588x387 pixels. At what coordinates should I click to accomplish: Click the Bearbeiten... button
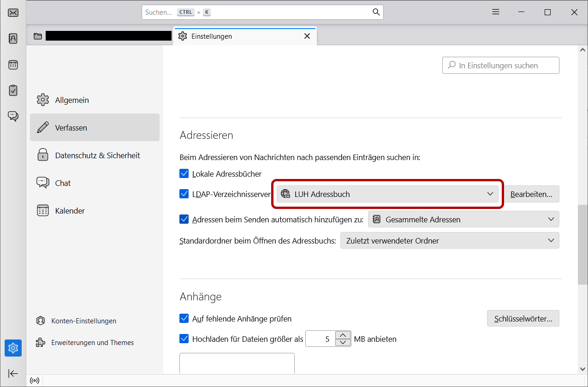(x=531, y=194)
